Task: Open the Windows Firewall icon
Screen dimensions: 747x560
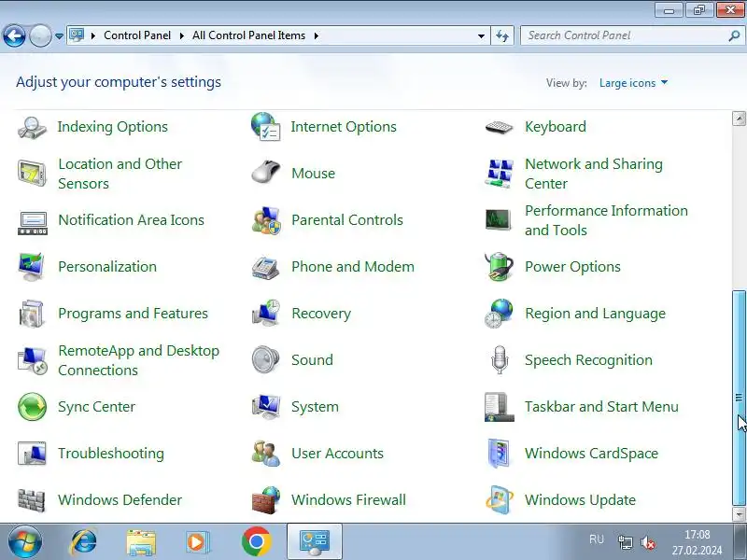Action: point(266,500)
